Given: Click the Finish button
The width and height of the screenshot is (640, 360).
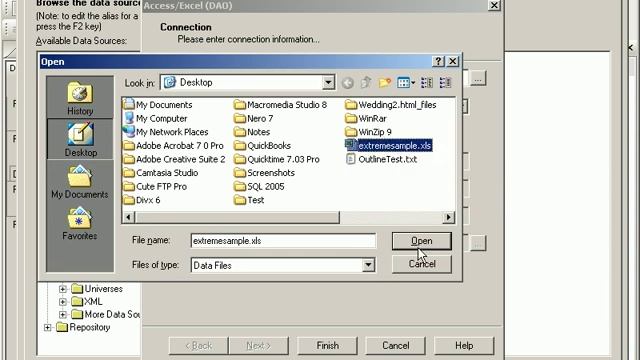Looking at the screenshot, I should (327, 346).
